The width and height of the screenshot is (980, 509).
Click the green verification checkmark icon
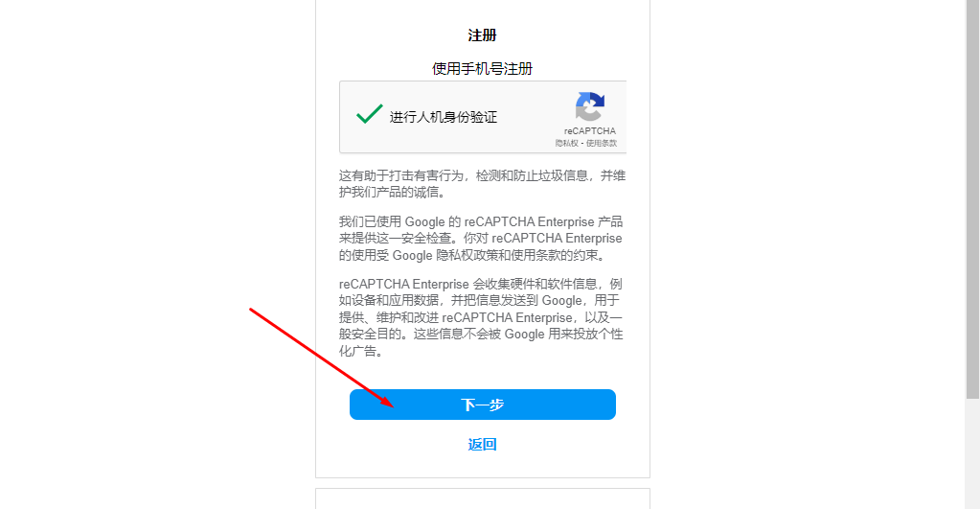(370, 114)
